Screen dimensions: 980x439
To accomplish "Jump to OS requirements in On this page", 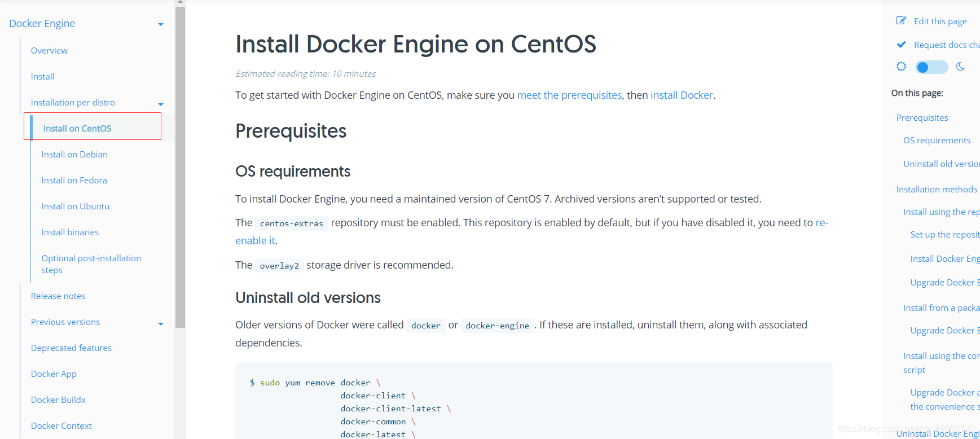I will [937, 141].
